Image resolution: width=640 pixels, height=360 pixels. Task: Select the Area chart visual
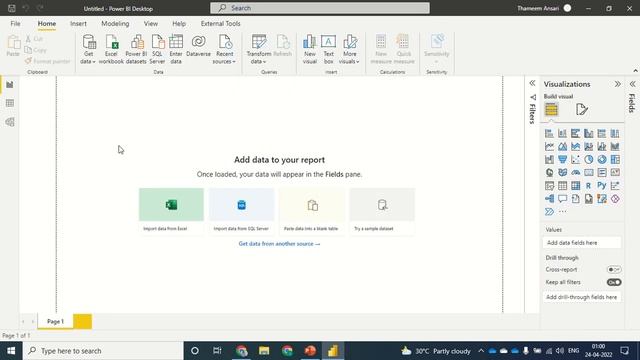click(562, 147)
